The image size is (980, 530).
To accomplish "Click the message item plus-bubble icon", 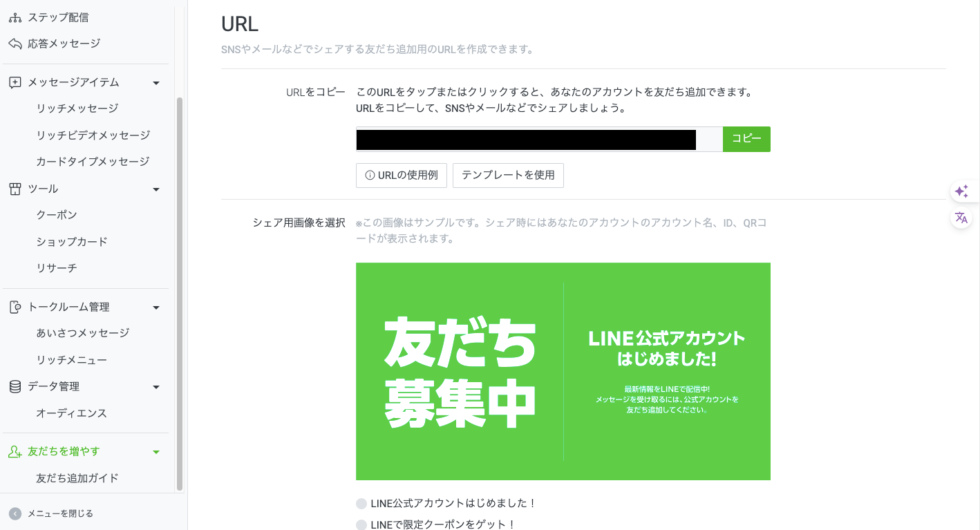I will [x=15, y=82].
